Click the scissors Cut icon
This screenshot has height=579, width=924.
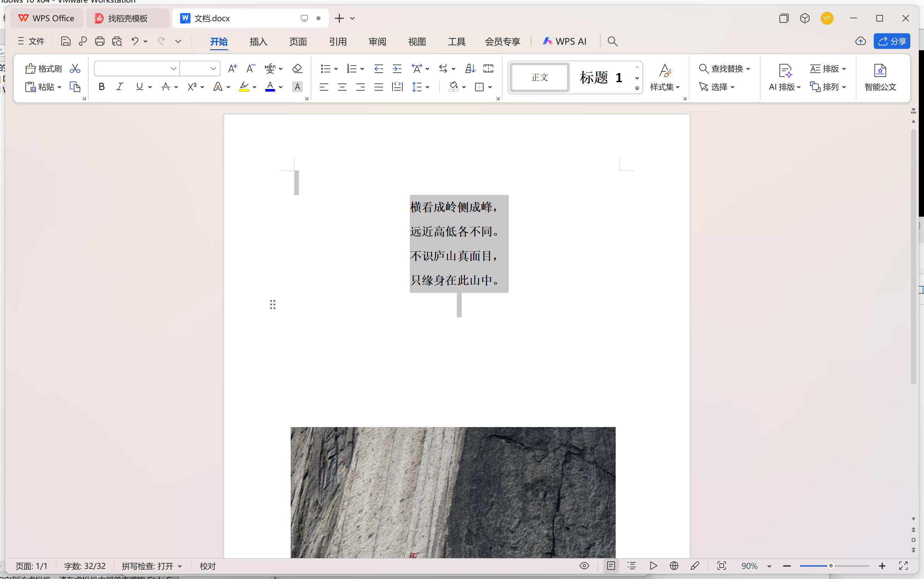75,68
